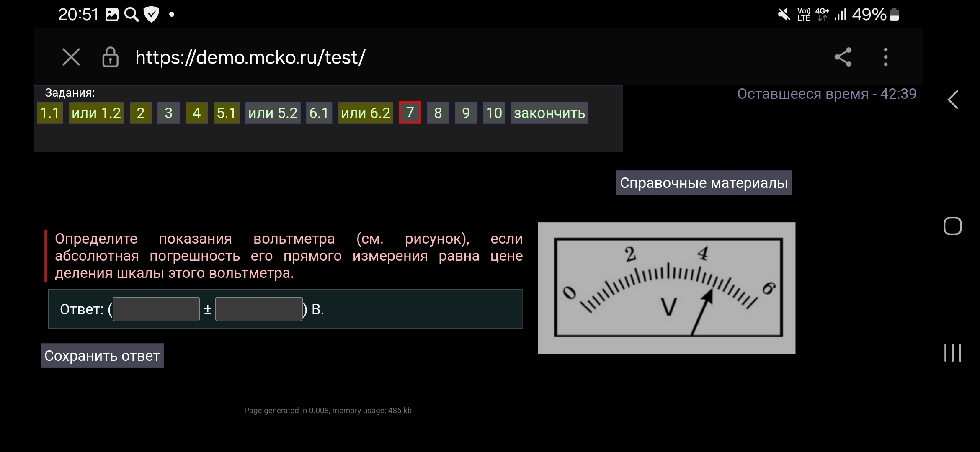Image resolution: width=980 pixels, height=452 pixels.
Task: Tap the search magnifier in status bar
Action: [132, 15]
